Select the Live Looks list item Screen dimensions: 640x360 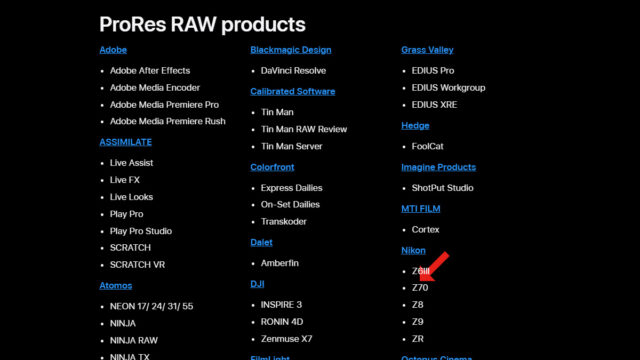131,197
